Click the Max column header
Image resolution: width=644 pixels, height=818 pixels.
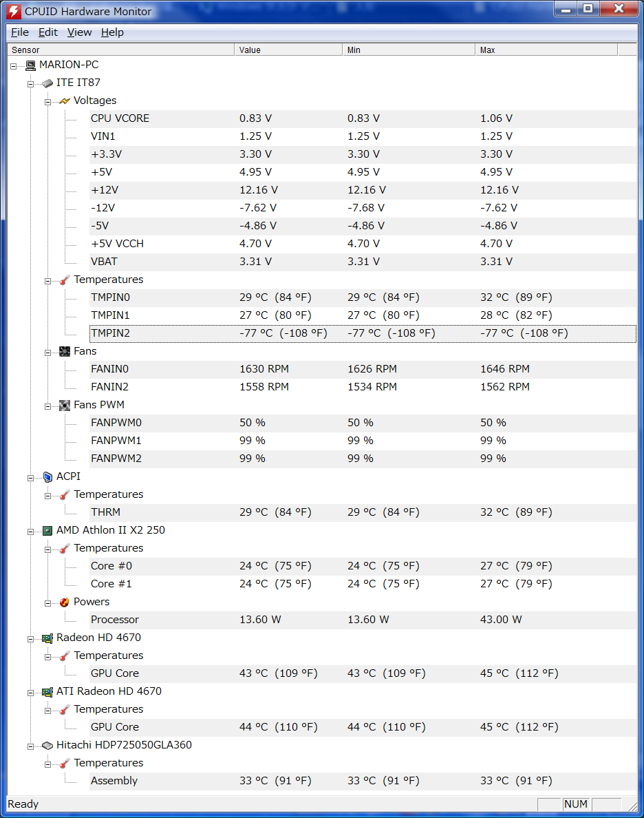pos(546,50)
